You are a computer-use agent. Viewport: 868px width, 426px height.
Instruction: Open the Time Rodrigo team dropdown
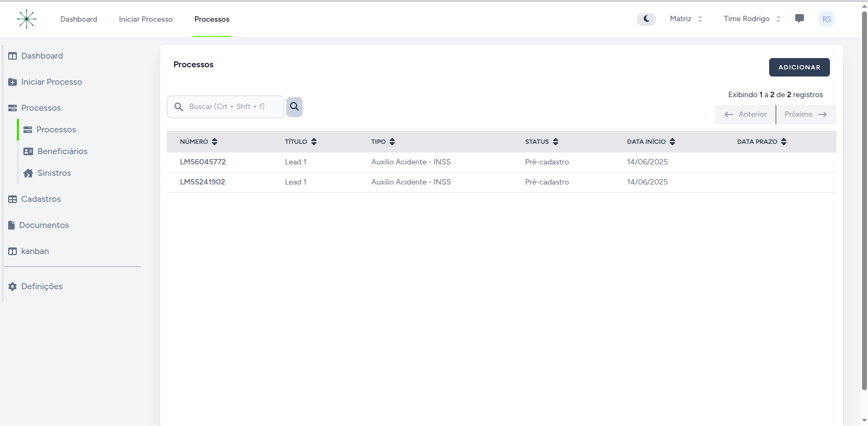coord(752,19)
